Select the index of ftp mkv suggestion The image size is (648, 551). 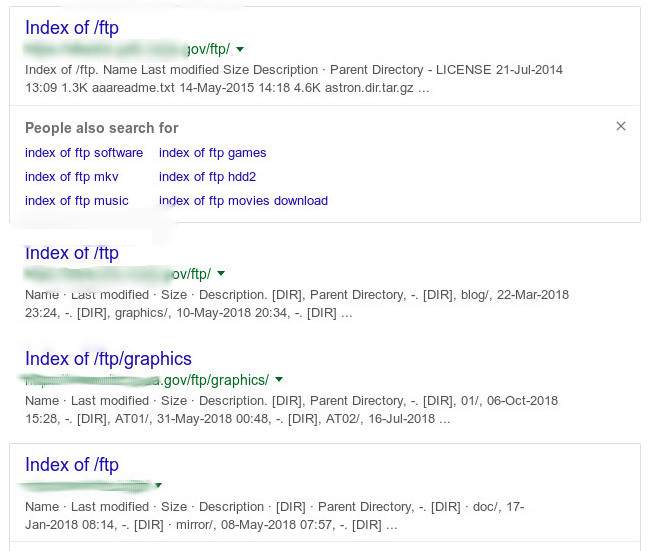point(72,177)
